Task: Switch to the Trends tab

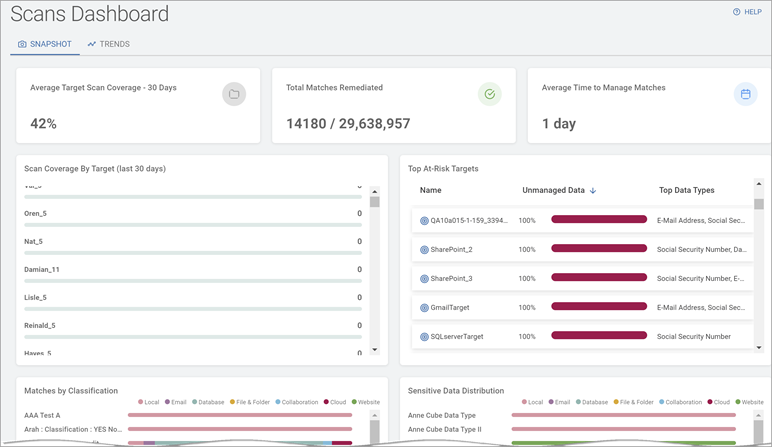Action: (x=108, y=44)
